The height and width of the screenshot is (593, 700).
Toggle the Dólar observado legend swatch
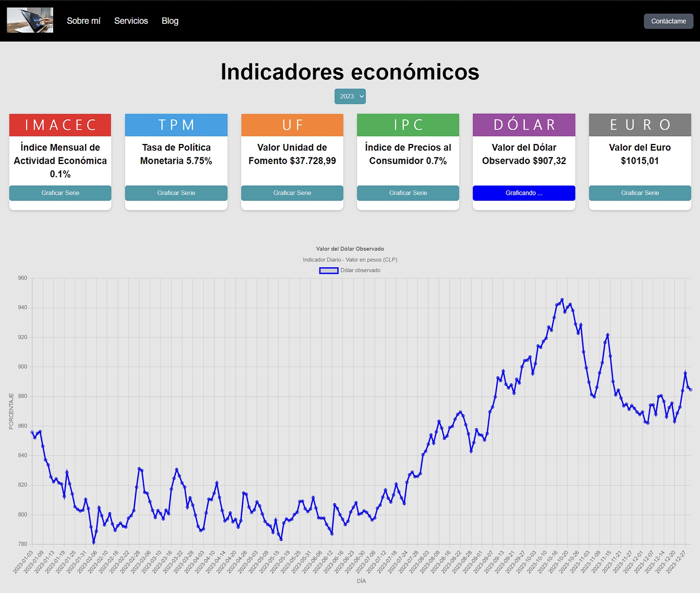(329, 271)
